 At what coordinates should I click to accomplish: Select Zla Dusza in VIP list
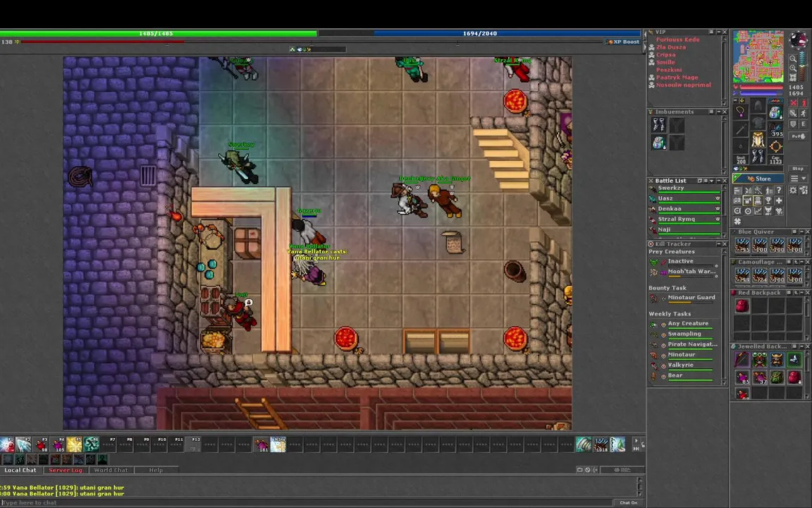click(671, 47)
